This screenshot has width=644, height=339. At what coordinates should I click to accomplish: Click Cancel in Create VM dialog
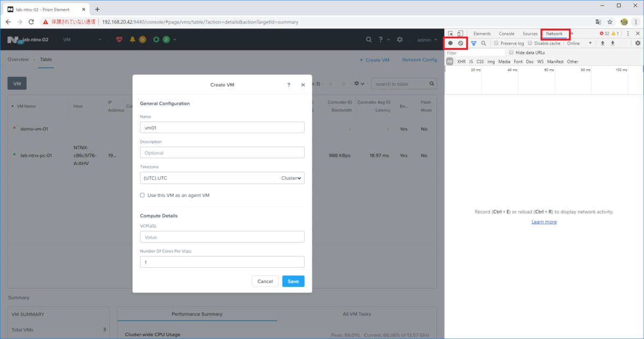tap(265, 281)
